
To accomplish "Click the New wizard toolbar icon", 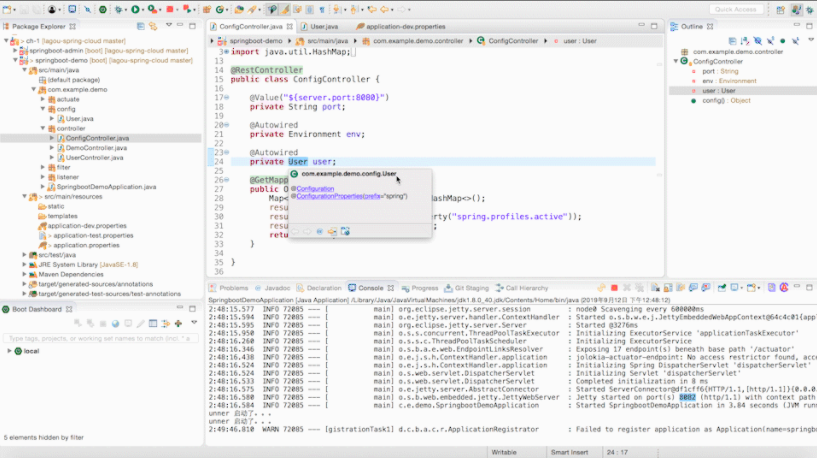I will coord(7,9).
